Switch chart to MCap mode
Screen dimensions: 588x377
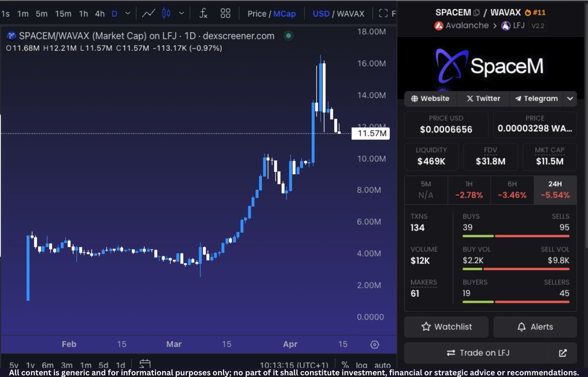coord(285,14)
